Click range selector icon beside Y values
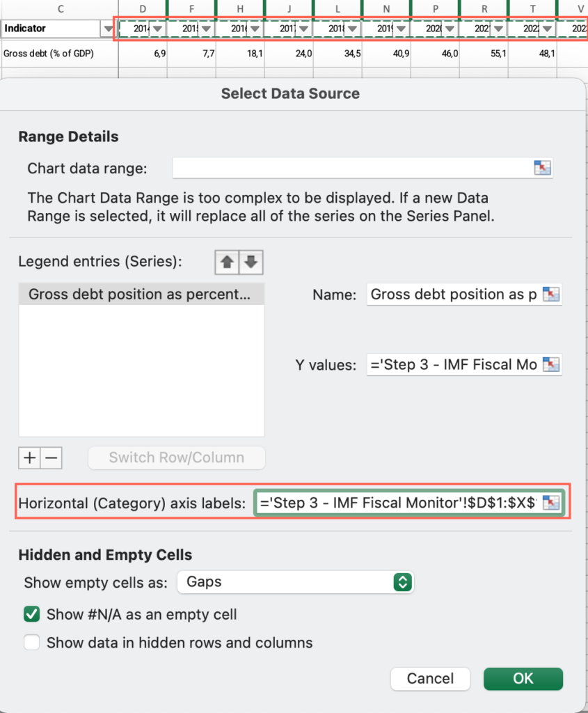 coord(550,364)
